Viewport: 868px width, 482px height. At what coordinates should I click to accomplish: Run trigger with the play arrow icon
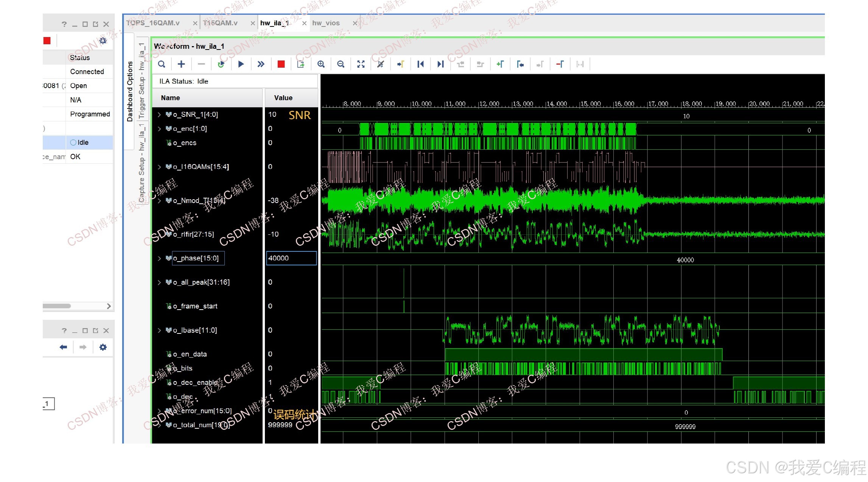coord(241,64)
